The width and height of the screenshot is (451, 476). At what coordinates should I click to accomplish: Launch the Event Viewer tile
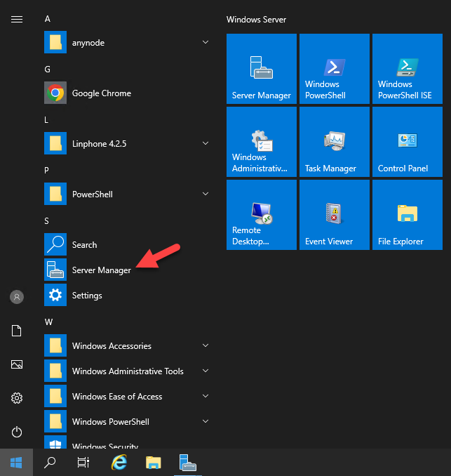tap(335, 215)
